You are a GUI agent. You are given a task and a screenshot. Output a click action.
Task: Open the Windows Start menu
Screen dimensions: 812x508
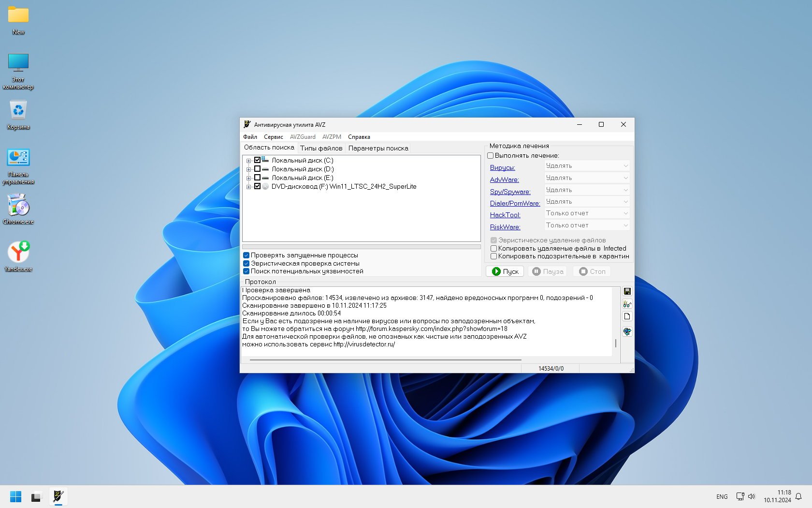(15, 496)
